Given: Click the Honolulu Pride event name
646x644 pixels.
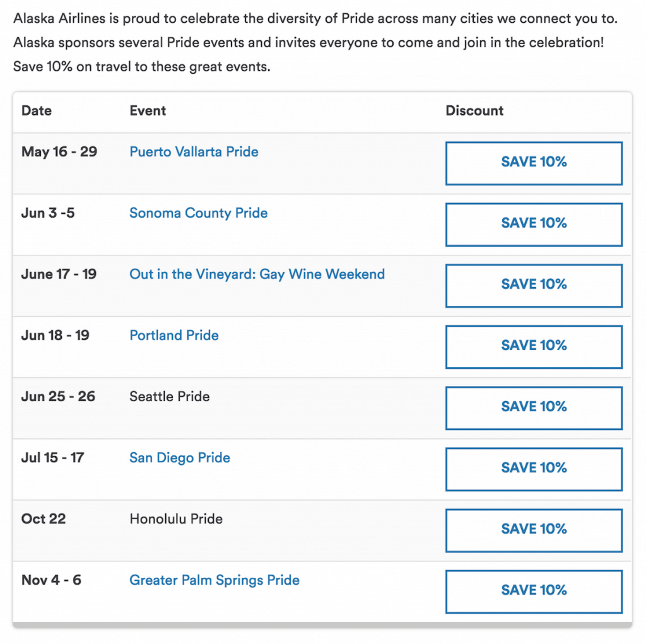Looking at the screenshot, I should click(176, 519).
